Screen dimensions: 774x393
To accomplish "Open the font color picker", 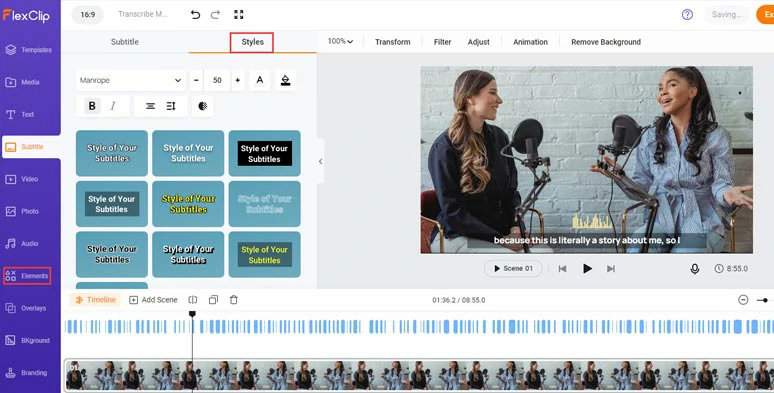I will pos(260,80).
